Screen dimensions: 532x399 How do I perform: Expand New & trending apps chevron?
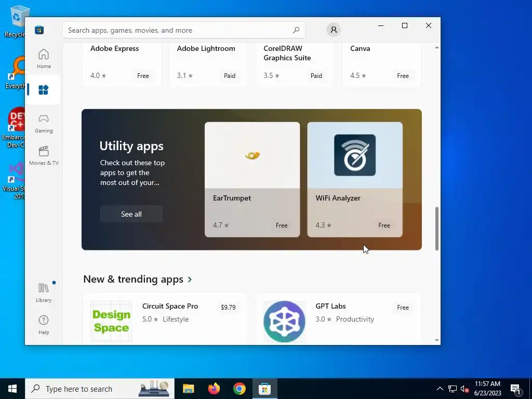190,280
